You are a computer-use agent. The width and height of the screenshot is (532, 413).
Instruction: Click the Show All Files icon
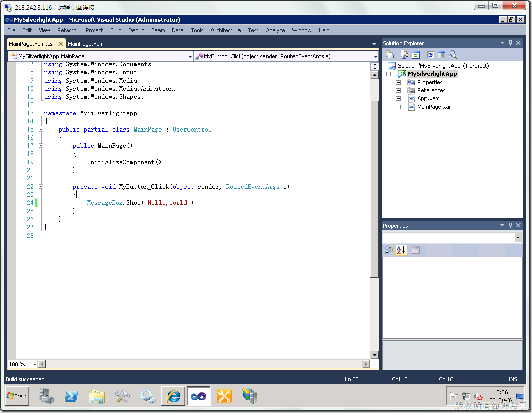point(405,55)
